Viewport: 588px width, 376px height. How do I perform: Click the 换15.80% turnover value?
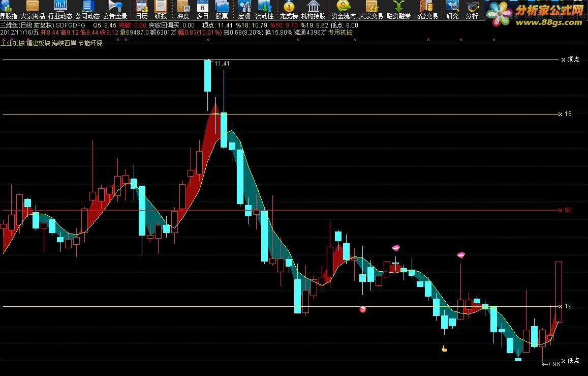(278, 33)
